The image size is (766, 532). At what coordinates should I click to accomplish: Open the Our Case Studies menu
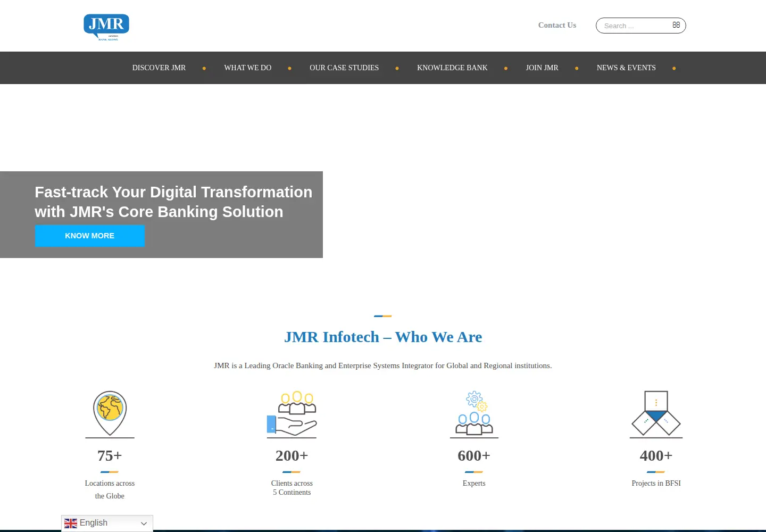(344, 68)
